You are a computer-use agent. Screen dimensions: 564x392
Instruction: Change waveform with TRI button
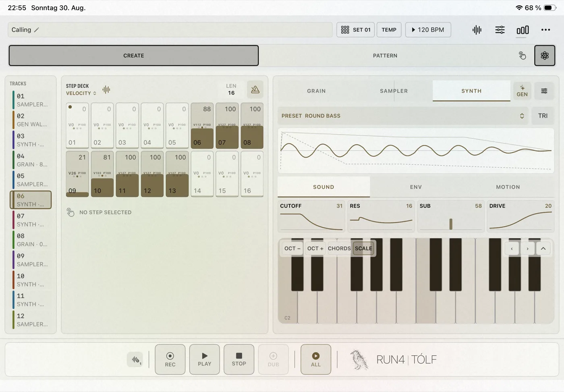coord(543,116)
